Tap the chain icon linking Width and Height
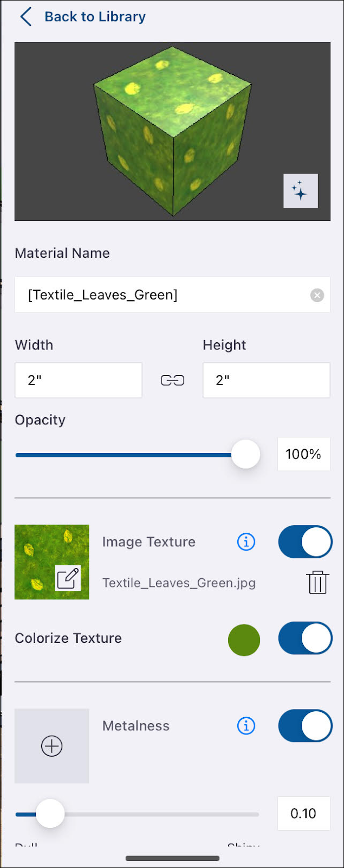The image size is (344, 868). click(x=172, y=380)
